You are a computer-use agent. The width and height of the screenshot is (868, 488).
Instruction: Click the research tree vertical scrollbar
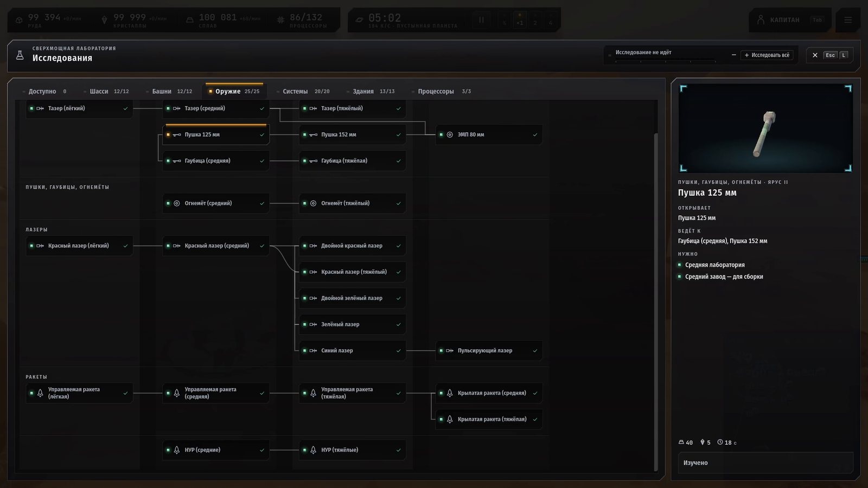[655, 301]
